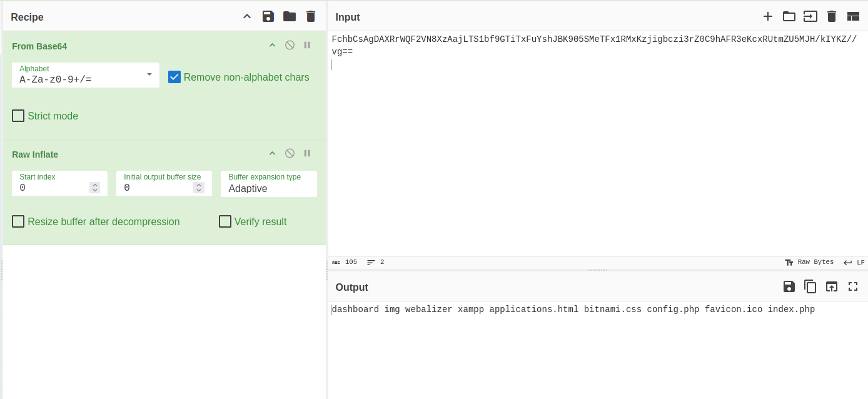The width and height of the screenshot is (868, 399).
Task: Open file as input
Action: (810, 16)
